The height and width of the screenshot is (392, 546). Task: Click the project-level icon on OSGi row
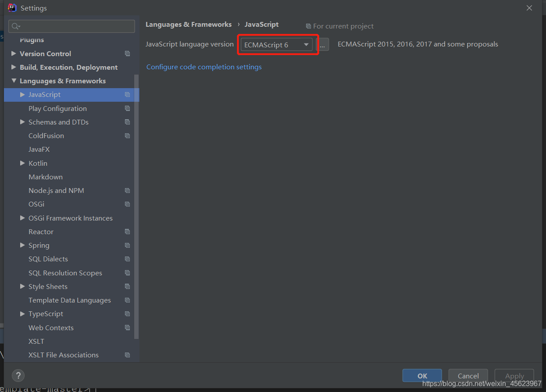coord(127,204)
